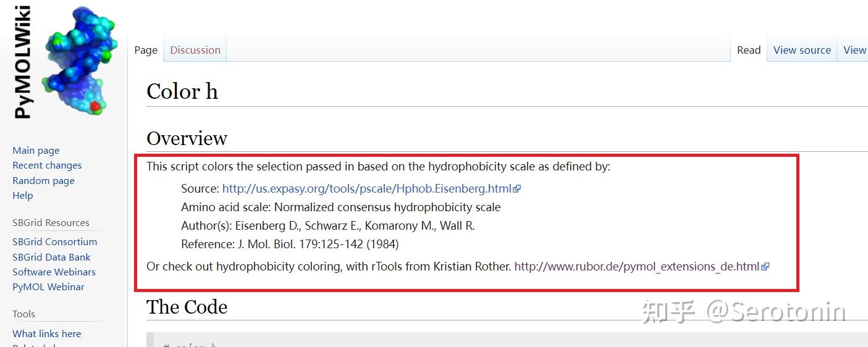
Task: Click What links here tool link
Action: pyautogui.click(x=46, y=334)
